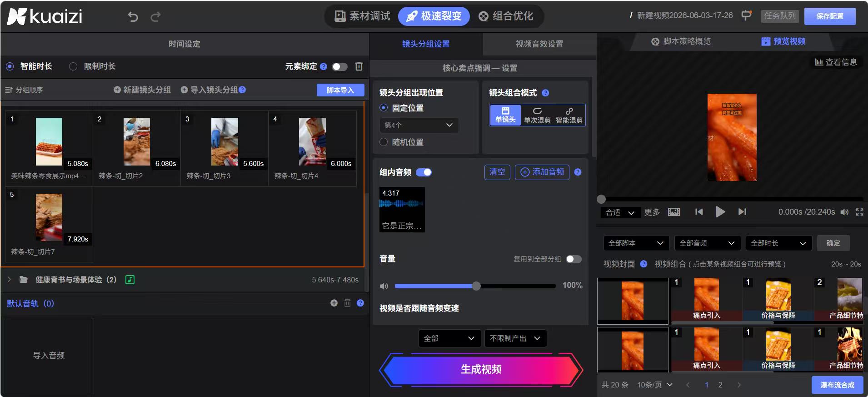Click 任务队列 button
The image size is (868, 397).
780,16
